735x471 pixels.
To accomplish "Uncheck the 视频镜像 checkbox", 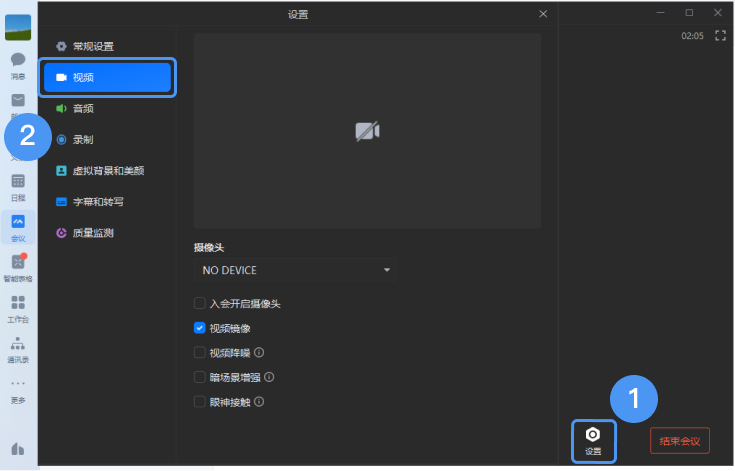I will point(200,328).
